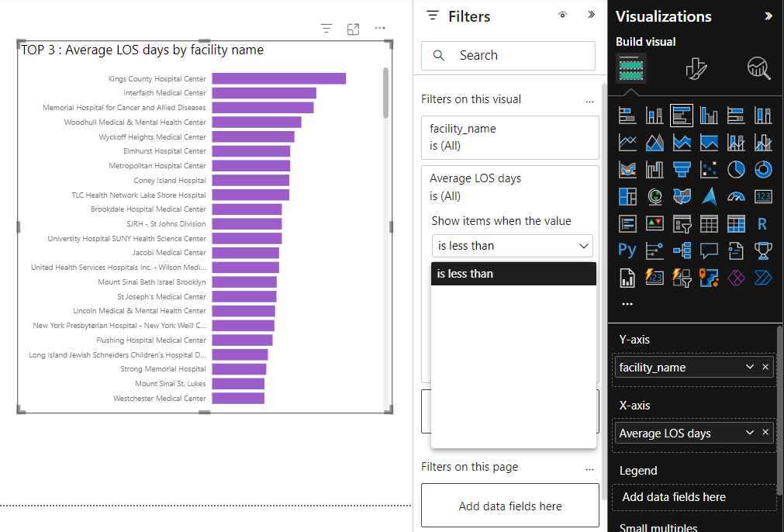Add a Q&A speech bubble visual

709,250
